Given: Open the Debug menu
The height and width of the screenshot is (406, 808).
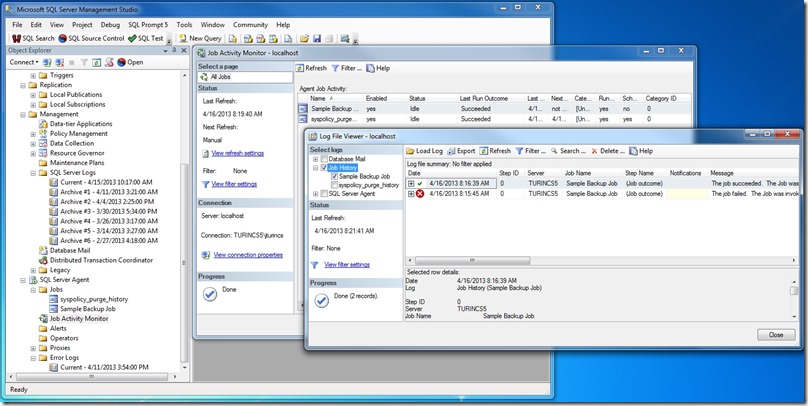Looking at the screenshot, I should [110, 24].
